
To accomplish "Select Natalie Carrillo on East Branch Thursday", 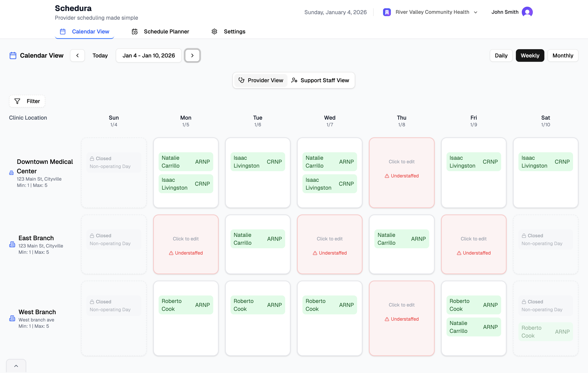I will [401, 239].
